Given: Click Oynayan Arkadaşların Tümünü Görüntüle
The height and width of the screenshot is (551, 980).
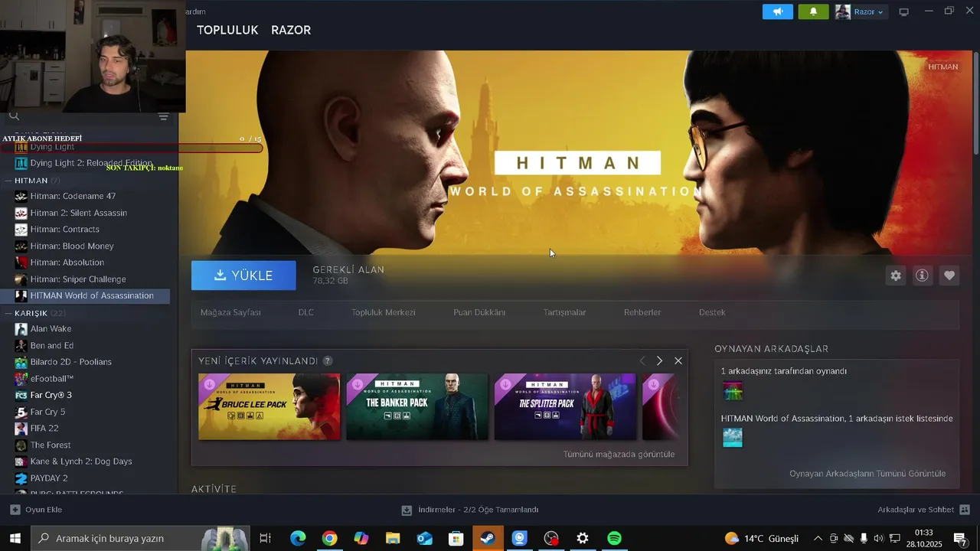Looking at the screenshot, I should click(867, 474).
